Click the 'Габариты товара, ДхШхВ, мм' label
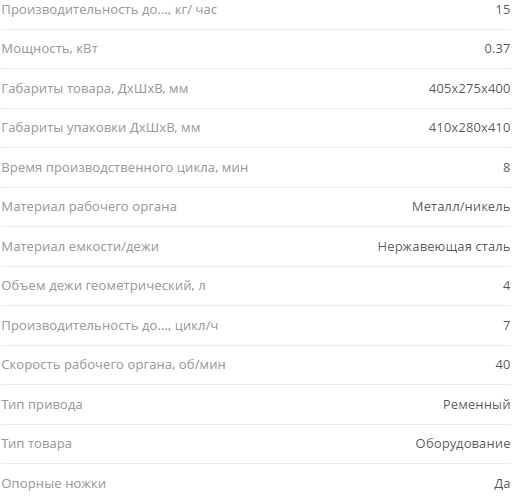 [95, 89]
